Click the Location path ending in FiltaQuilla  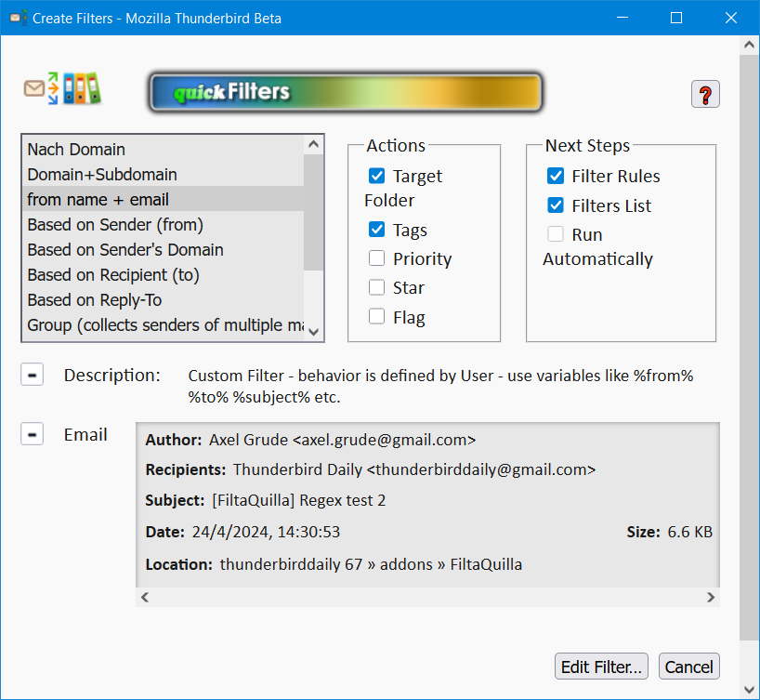pos(371,564)
